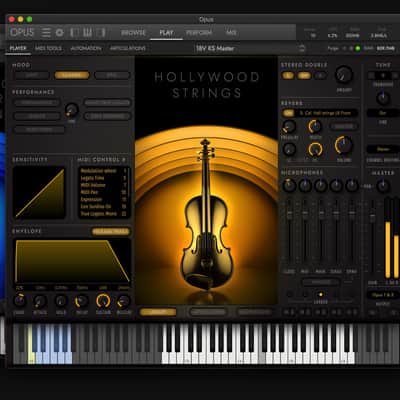The image size is (400, 400).
Task: Adjust the Reverb pre-delay knob
Action: [x=289, y=127]
